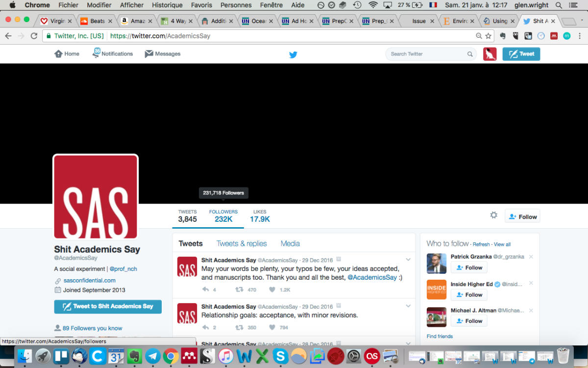This screenshot has height=368, width=588.
Task: Focus the Search Twitter field
Action: (x=426, y=54)
